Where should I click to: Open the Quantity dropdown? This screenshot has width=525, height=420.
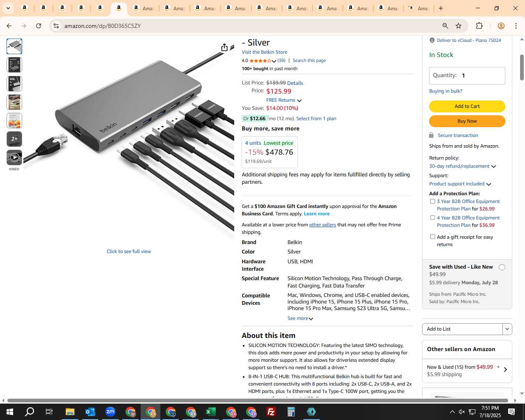(467, 75)
